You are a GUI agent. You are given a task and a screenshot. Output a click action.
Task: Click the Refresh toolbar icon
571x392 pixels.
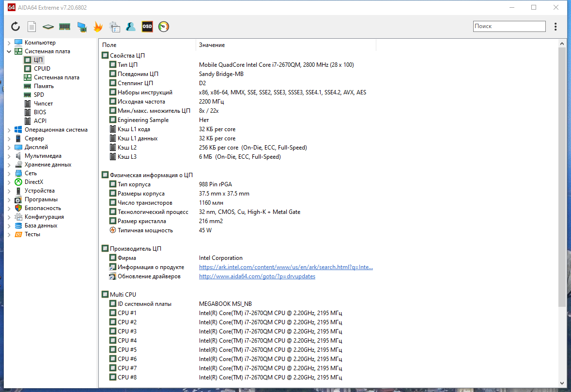(15, 27)
